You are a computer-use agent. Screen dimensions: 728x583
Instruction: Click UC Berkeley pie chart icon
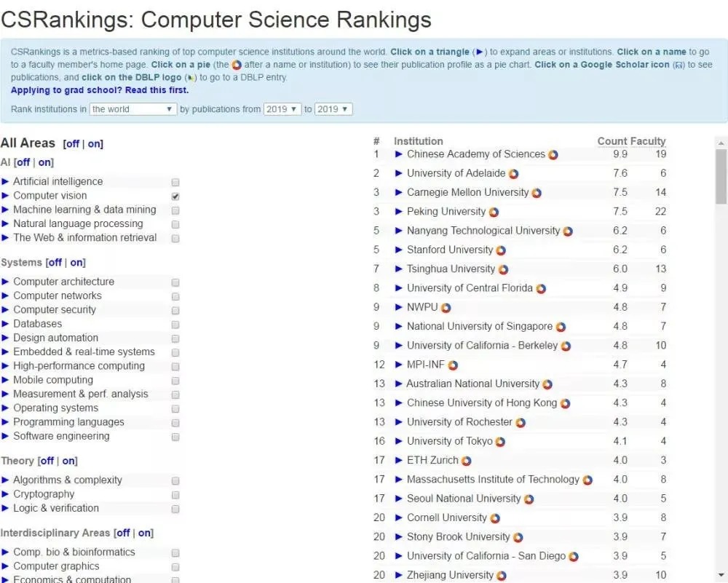[566, 346]
